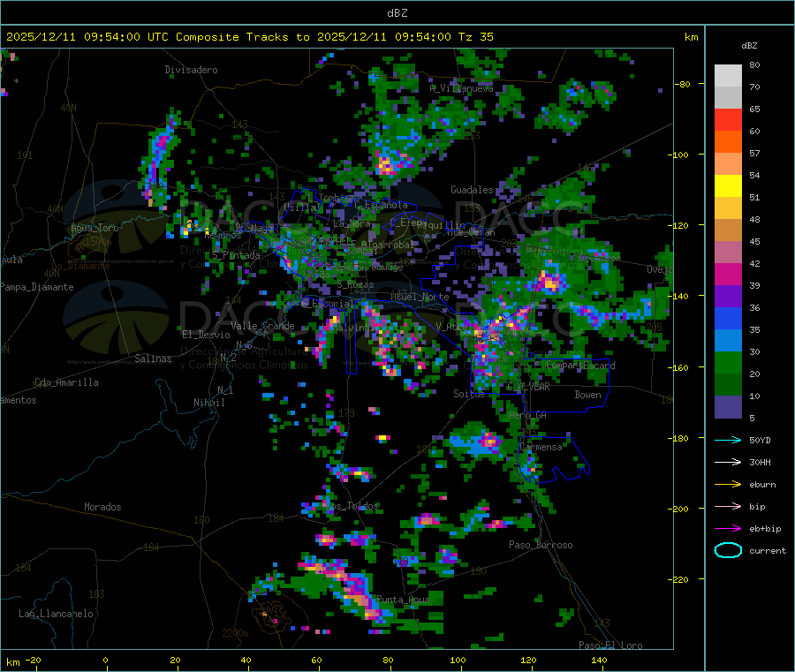Click the Paso_Barroso place label
The width and height of the screenshot is (795, 672).
pyautogui.click(x=541, y=545)
